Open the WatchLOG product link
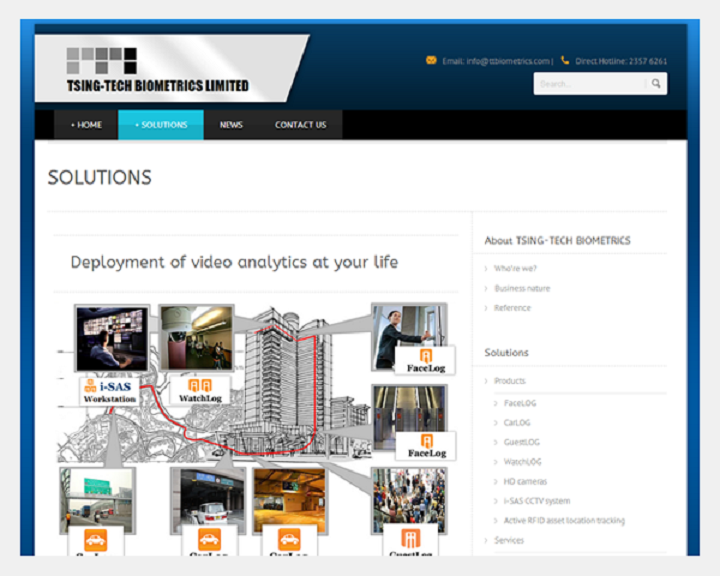This screenshot has width=720, height=576. (523, 462)
